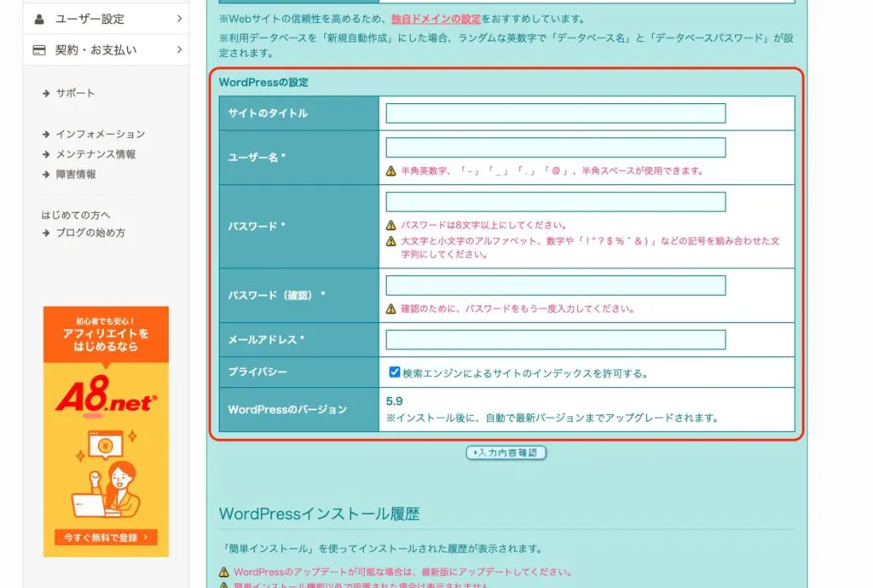
Task: Expand the 契約・お支払い menu chevron
Action: tap(179, 50)
